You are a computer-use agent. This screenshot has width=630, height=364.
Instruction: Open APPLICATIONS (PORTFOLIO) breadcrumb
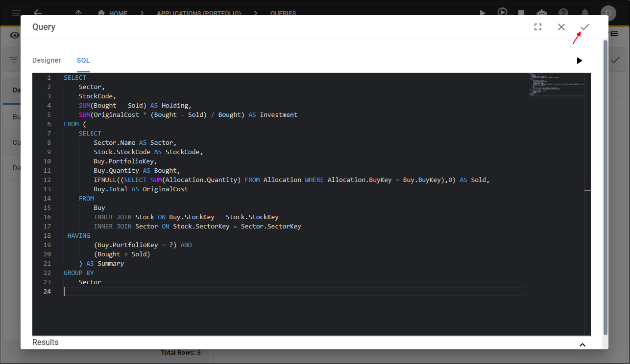point(199,13)
